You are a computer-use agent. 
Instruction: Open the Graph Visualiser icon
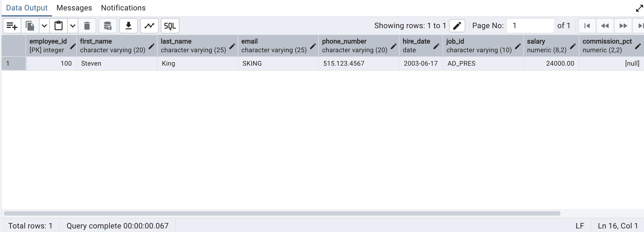[x=149, y=26]
